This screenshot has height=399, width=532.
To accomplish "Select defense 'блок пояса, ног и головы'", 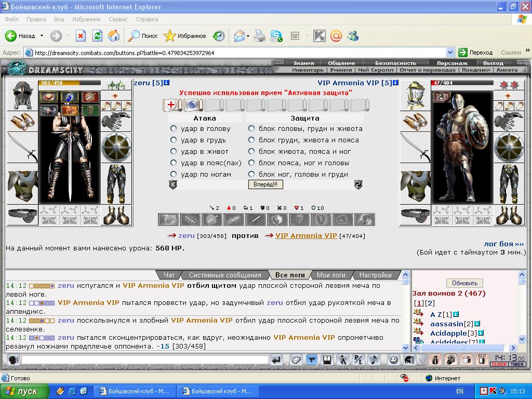I will tap(251, 163).
